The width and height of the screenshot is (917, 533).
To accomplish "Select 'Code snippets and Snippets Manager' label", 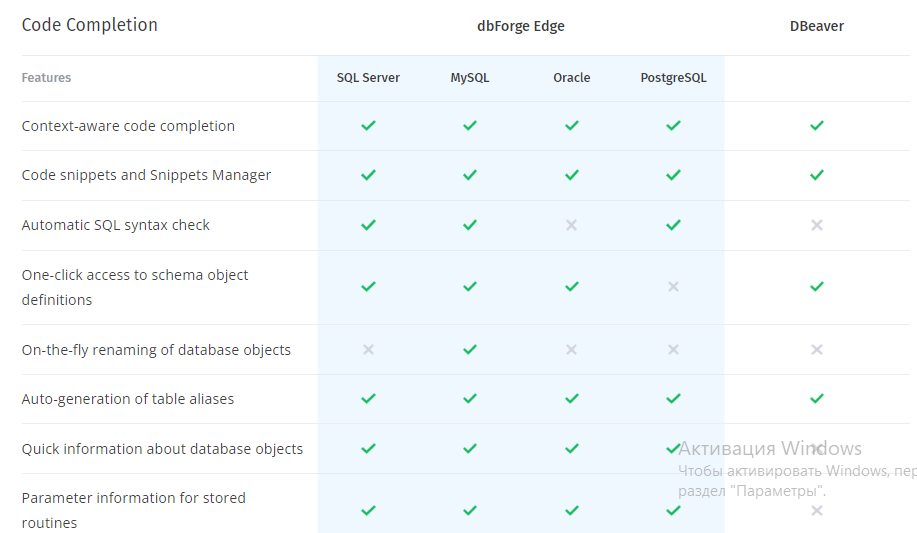I will (146, 175).
